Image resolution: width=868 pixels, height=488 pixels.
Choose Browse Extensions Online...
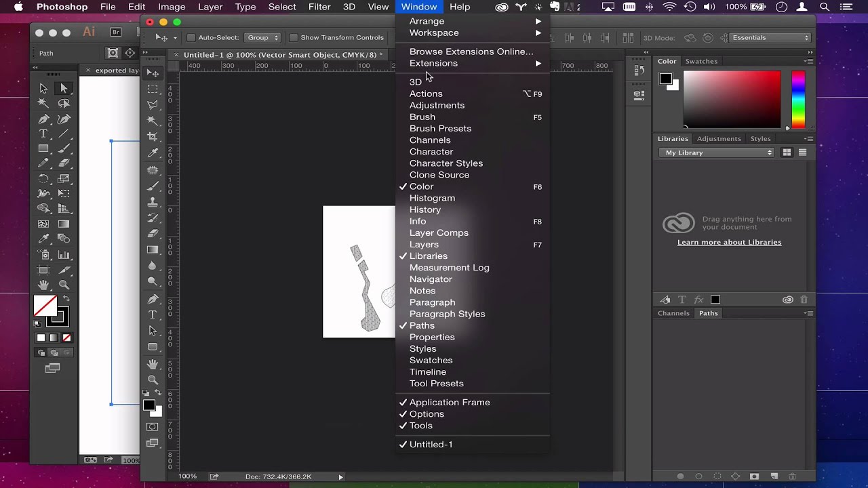472,52
